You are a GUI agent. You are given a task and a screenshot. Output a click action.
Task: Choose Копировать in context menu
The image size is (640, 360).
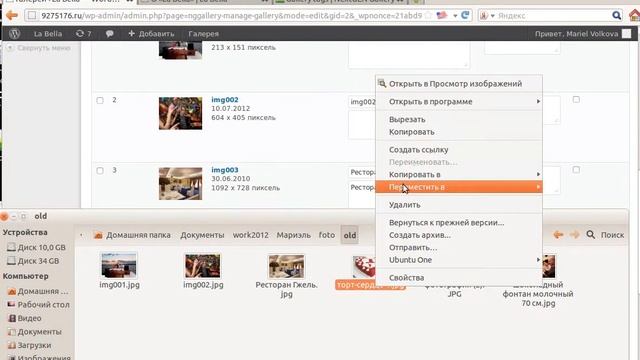click(459, 132)
